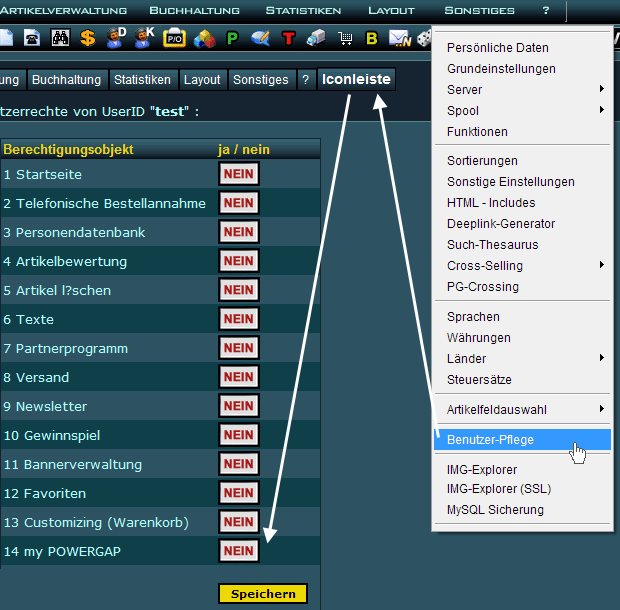Image resolution: width=620 pixels, height=610 pixels.
Task: Select Funktionen menu entry
Action: point(477,132)
